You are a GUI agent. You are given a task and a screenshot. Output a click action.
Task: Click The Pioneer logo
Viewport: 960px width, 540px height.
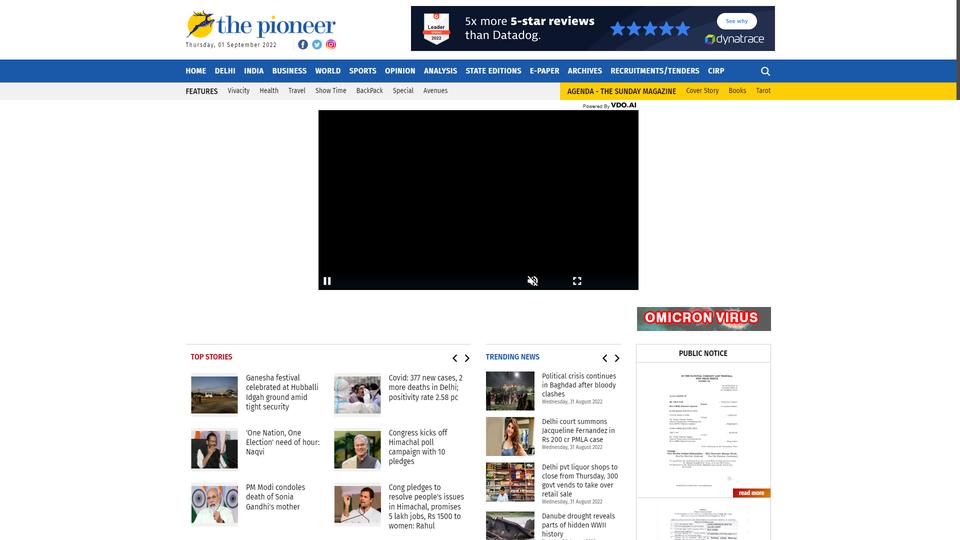261,24
